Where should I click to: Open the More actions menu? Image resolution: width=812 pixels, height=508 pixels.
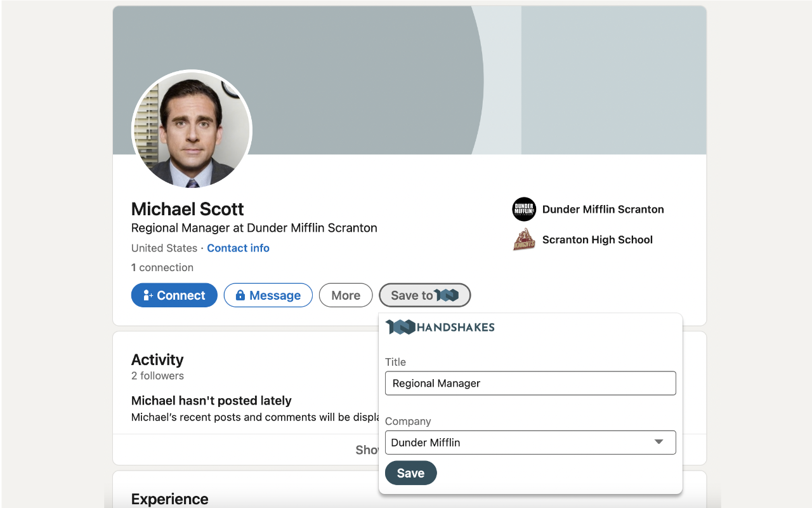(346, 295)
